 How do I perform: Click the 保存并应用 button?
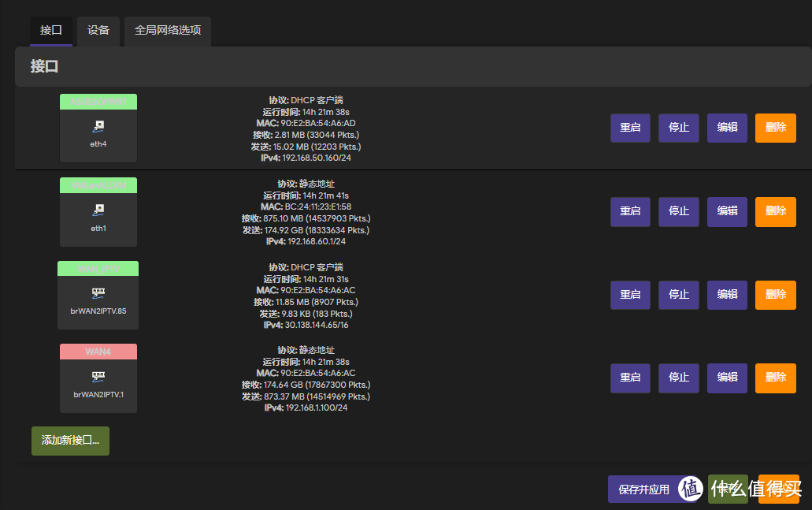coord(644,490)
